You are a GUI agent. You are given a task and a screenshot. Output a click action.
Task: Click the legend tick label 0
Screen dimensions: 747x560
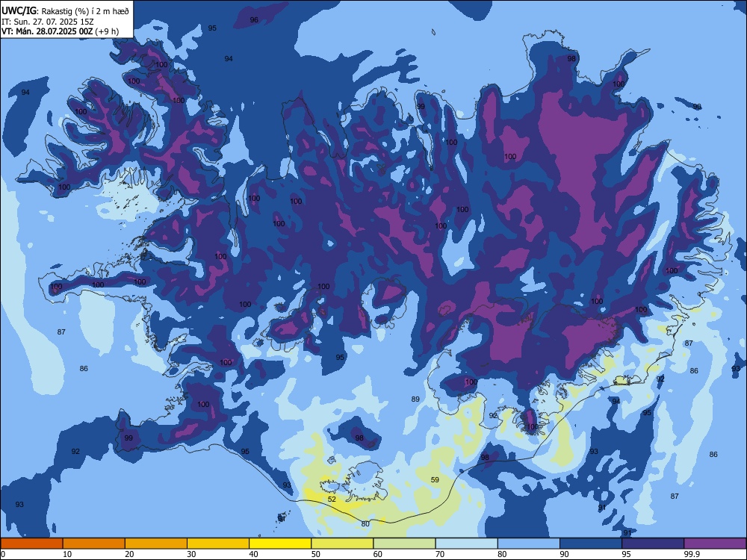coord(3,554)
